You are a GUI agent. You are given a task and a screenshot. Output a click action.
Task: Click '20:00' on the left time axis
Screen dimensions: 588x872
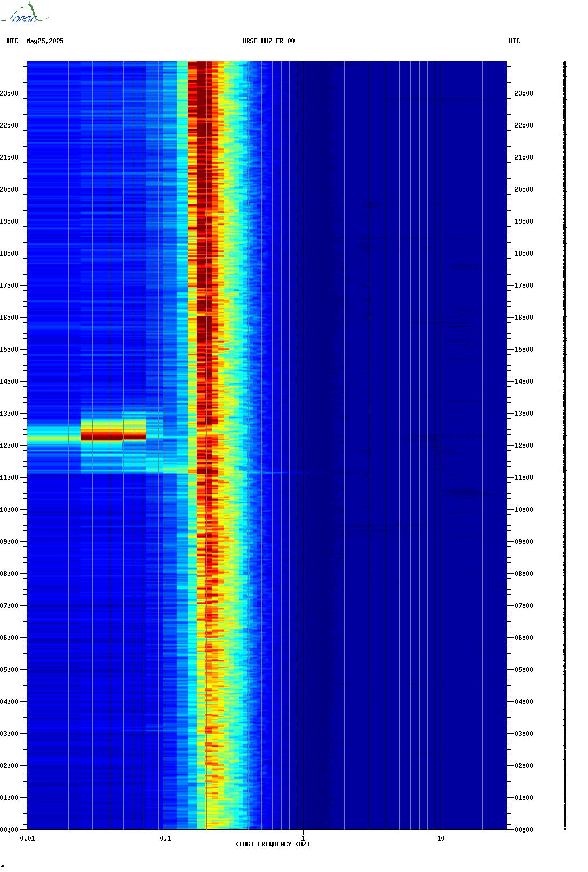click(x=9, y=189)
